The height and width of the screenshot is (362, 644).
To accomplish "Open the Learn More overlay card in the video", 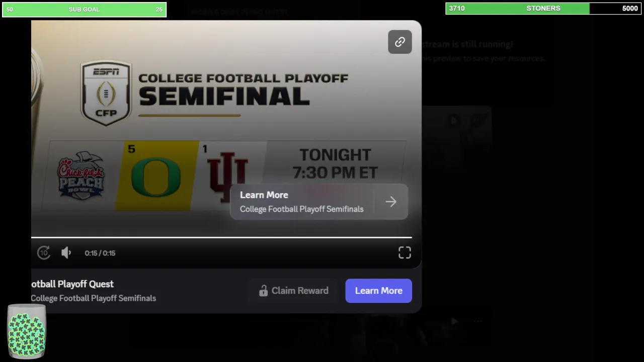I will click(302, 202).
